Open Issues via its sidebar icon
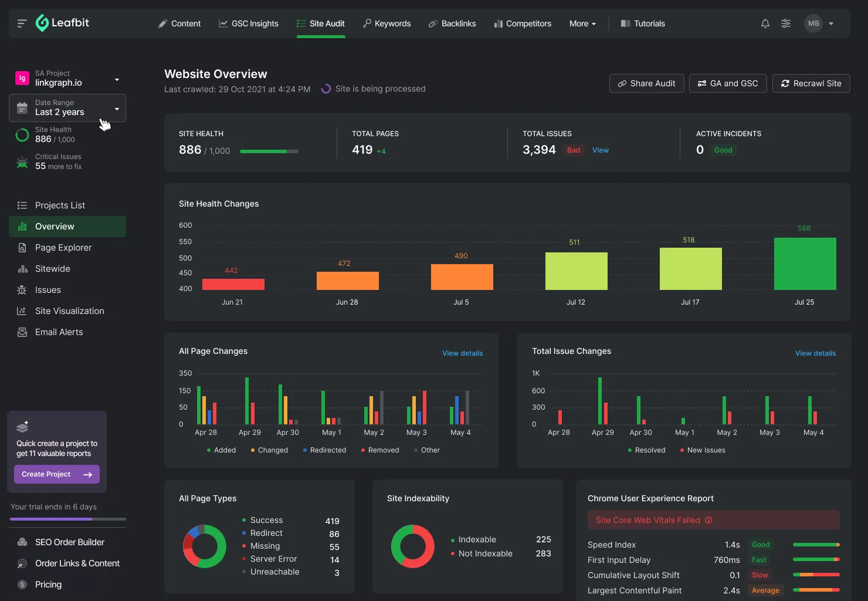Viewport: 868px width, 601px height. point(22,289)
